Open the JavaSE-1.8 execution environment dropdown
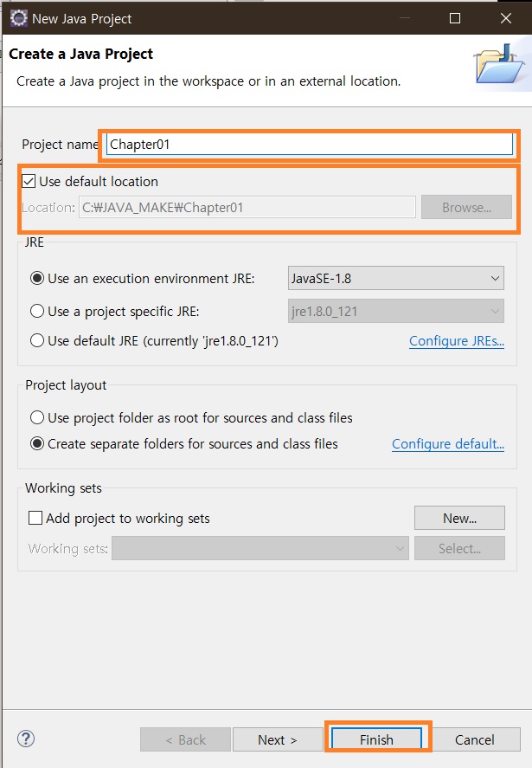The height and width of the screenshot is (768, 532). [x=396, y=279]
